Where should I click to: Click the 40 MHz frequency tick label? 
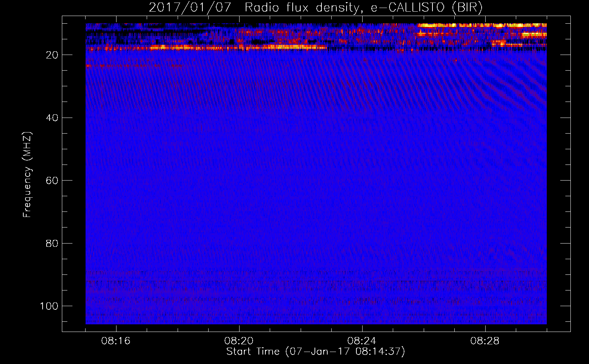52,118
